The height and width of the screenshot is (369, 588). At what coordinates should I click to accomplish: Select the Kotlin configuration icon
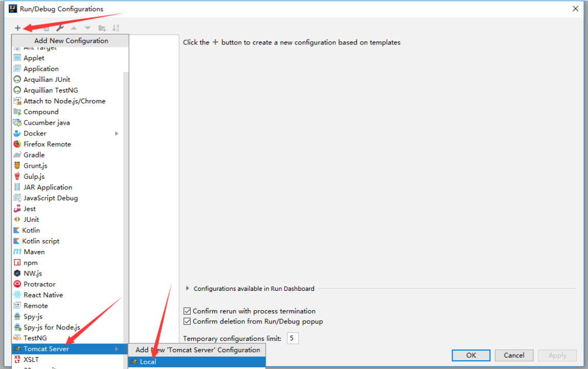16,230
